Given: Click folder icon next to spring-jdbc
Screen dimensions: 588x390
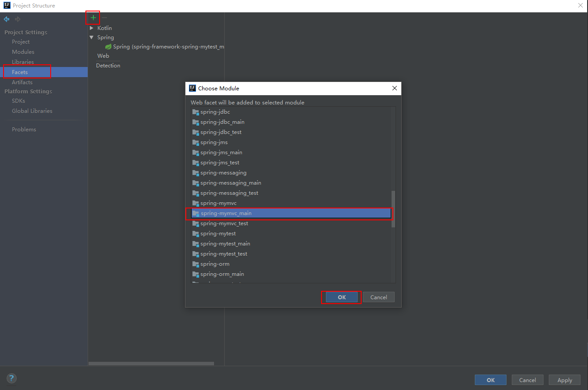Looking at the screenshot, I should [196, 112].
